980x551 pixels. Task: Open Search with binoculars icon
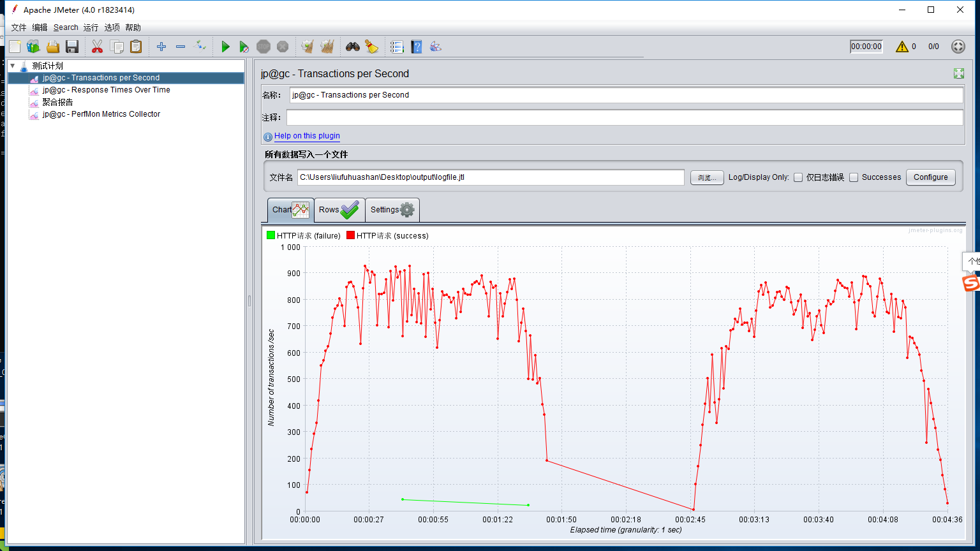[353, 47]
